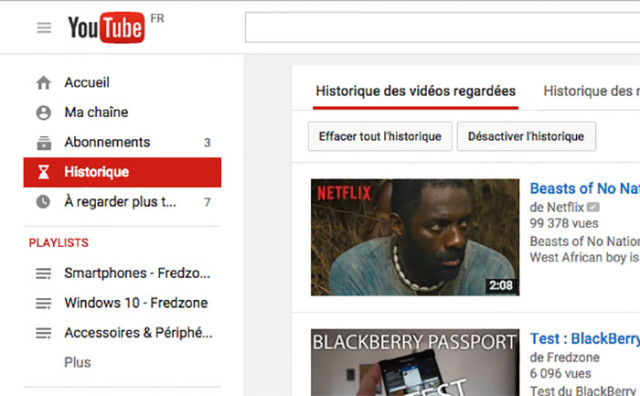Click the Abonnements count 3
Viewport: 640px width, 396px height.
[x=207, y=143]
